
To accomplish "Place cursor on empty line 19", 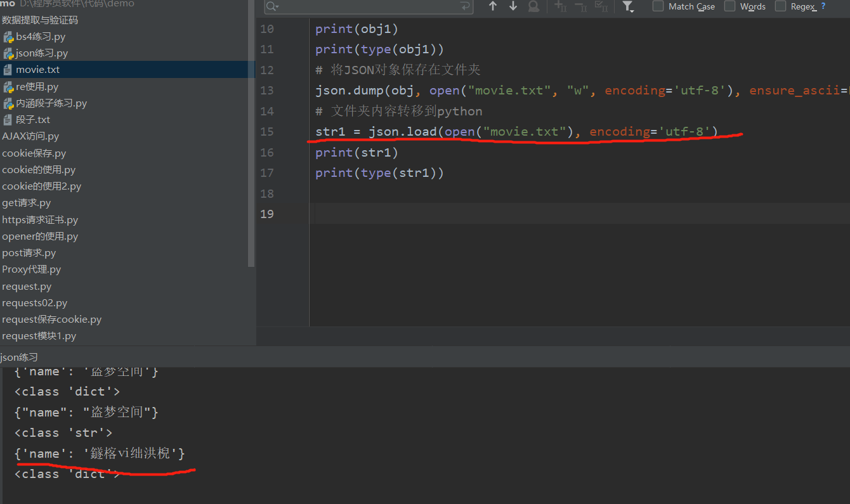I will 580,214.
